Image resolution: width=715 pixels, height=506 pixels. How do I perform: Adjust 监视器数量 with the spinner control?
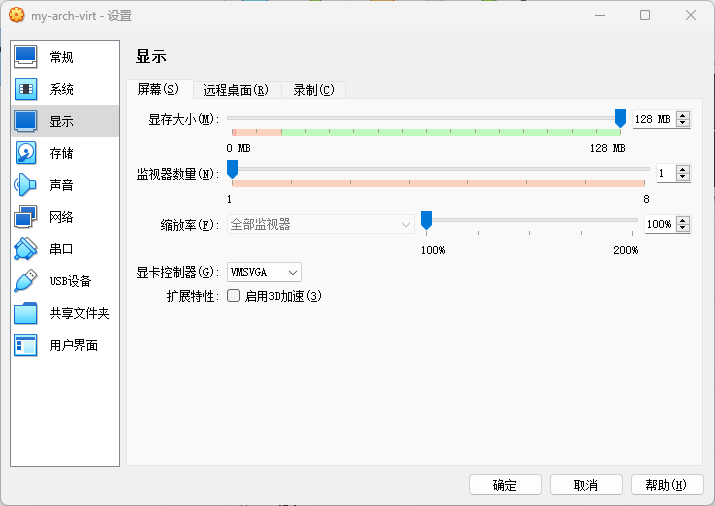coord(683,170)
